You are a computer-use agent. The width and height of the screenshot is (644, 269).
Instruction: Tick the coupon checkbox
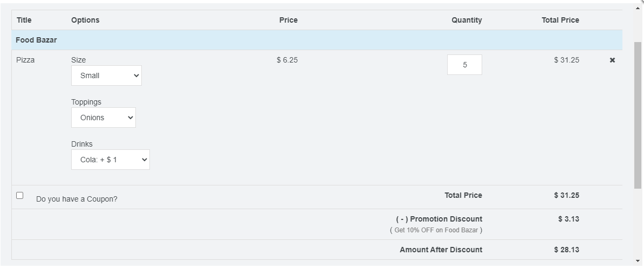[20, 196]
